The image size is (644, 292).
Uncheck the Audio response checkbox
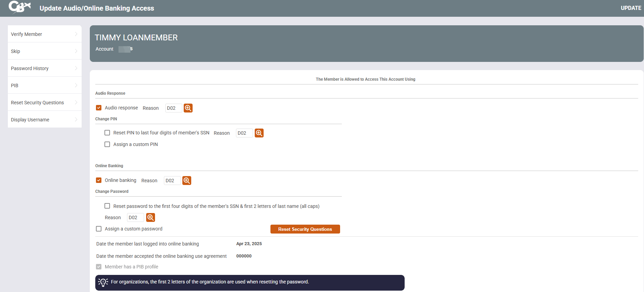click(x=99, y=108)
